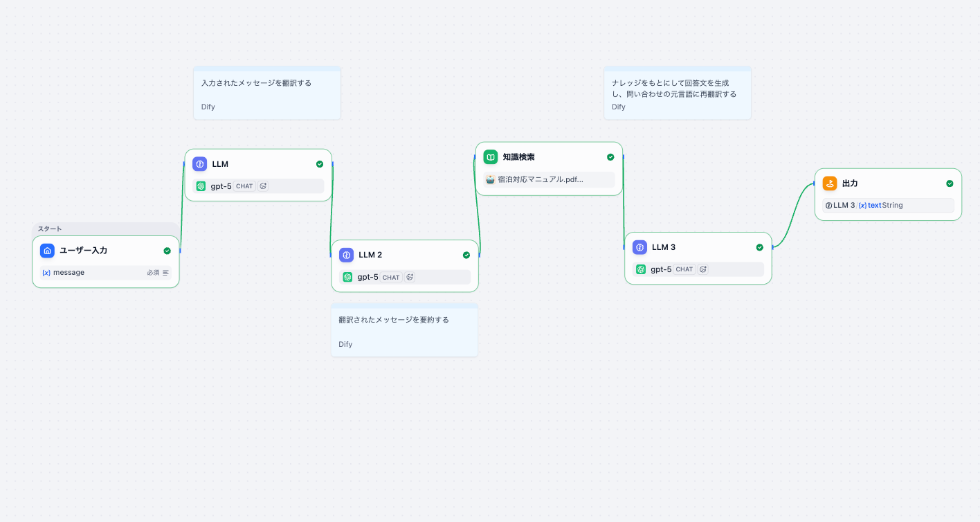Click the green book icon on 知識検索
980x522 pixels.
pyautogui.click(x=490, y=157)
